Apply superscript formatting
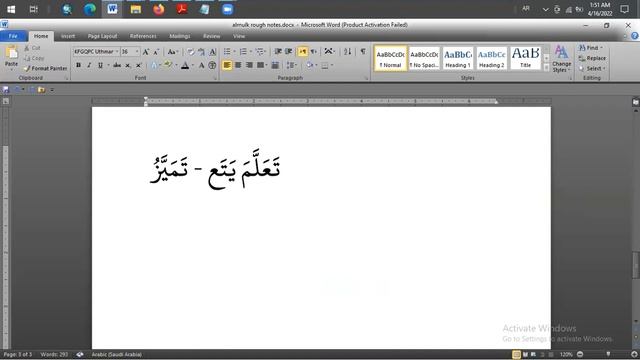The image size is (640, 360). tap(138, 65)
